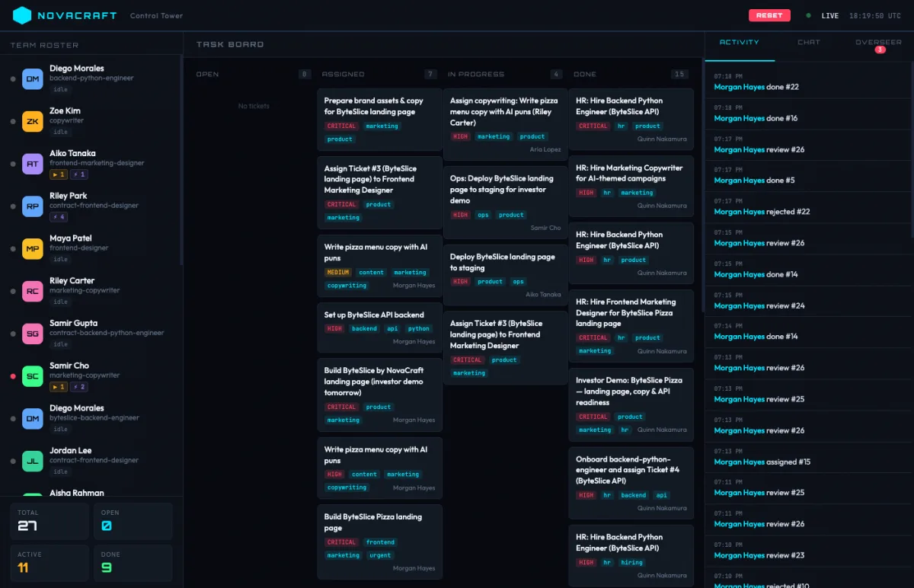Click Samir Cho's SC avatar
The width and height of the screenshot is (914, 588).
(33, 376)
